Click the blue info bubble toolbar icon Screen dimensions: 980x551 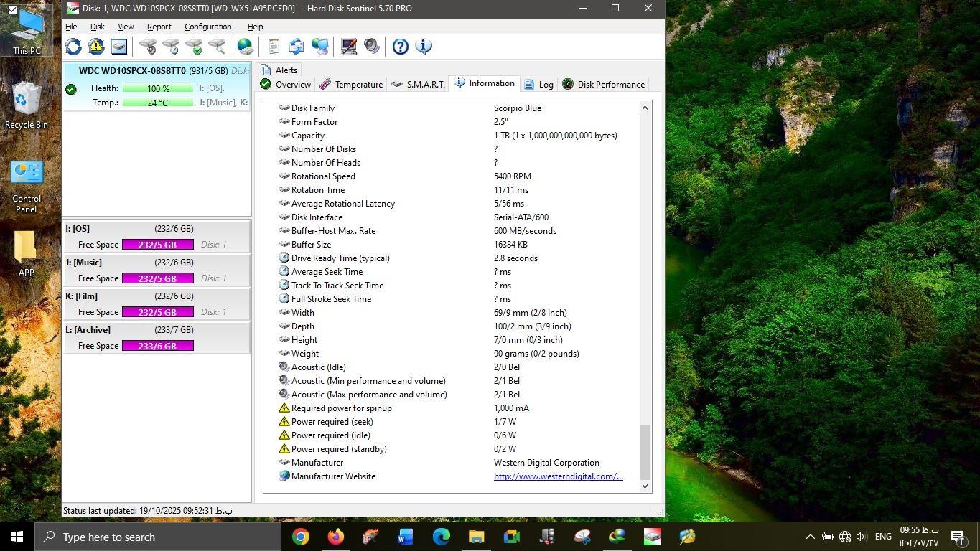(x=424, y=47)
